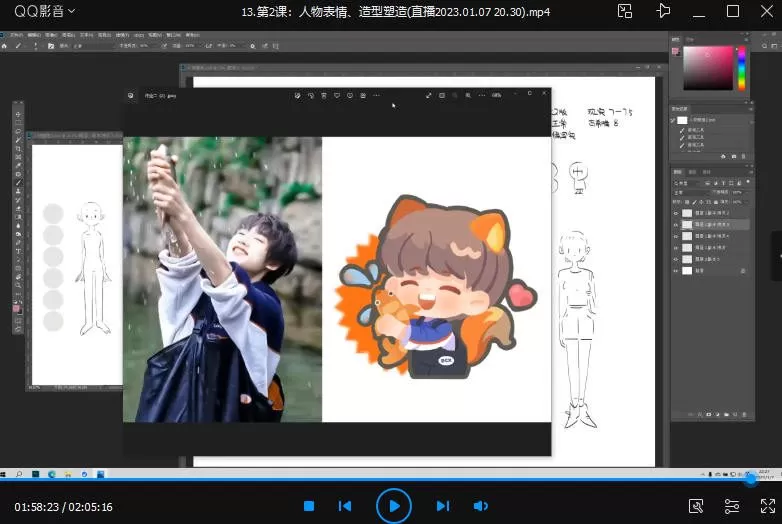The height and width of the screenshot is (524, 782).
Task: Open the playback settings sliders icon
Action: 732,507
